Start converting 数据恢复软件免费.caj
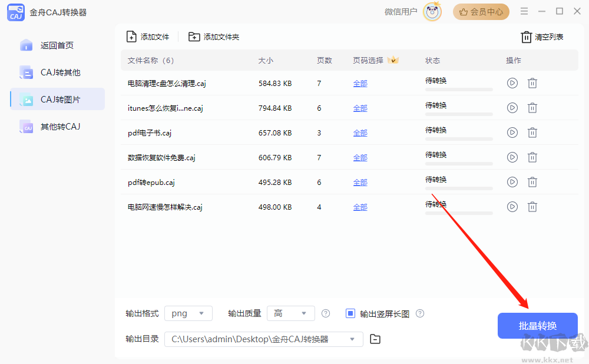The image size is (589, 364). (512, 157)
